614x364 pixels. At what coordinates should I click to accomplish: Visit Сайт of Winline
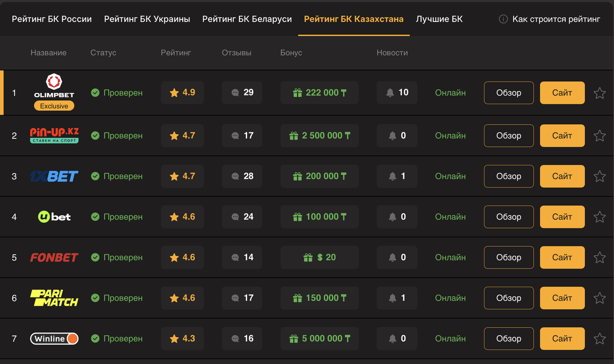click(x=562, y=338)
